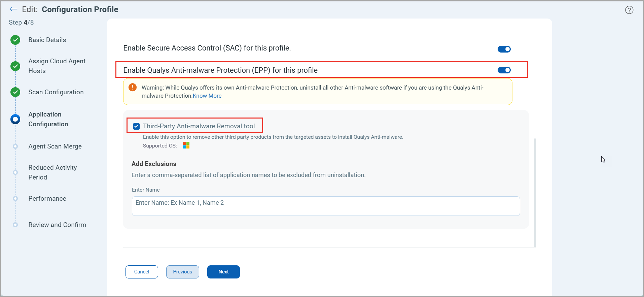Click the Edit: Configuration Profile title
The image size is (644, 297).
coord(70,9)
